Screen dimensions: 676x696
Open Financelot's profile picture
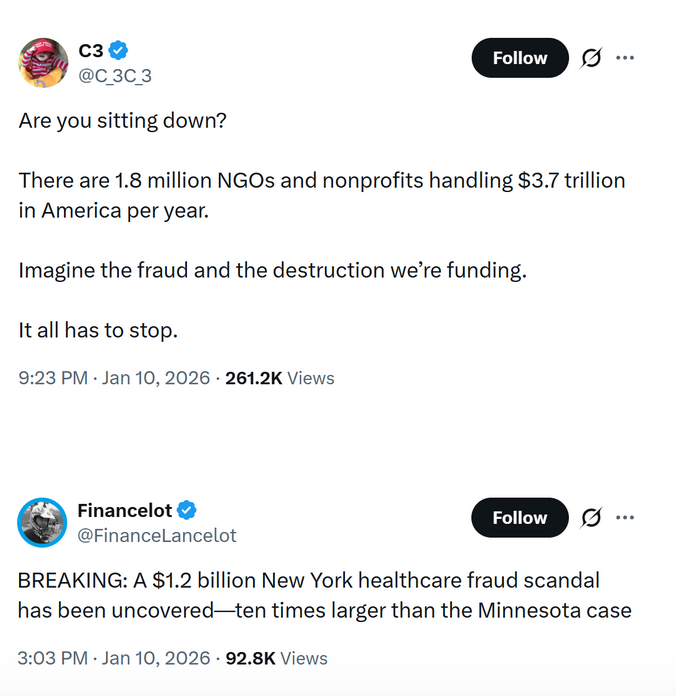[43, 522]
